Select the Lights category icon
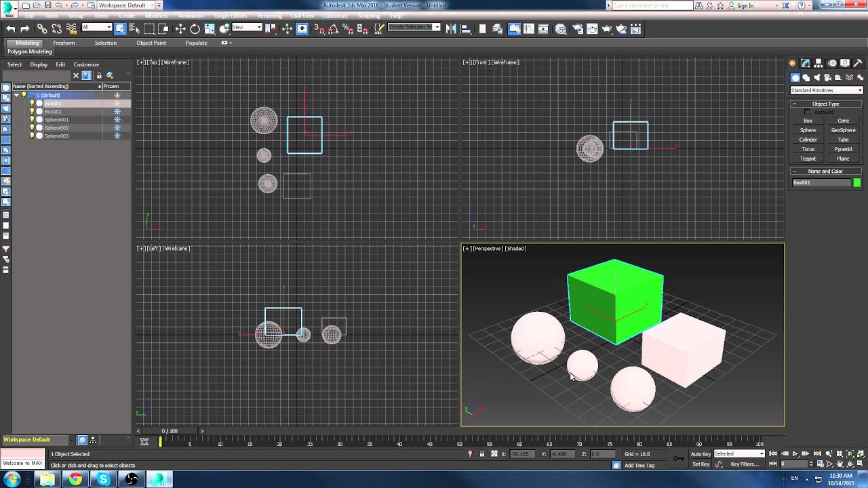Viewport: 868px width, 488px height. coord(817,78)
